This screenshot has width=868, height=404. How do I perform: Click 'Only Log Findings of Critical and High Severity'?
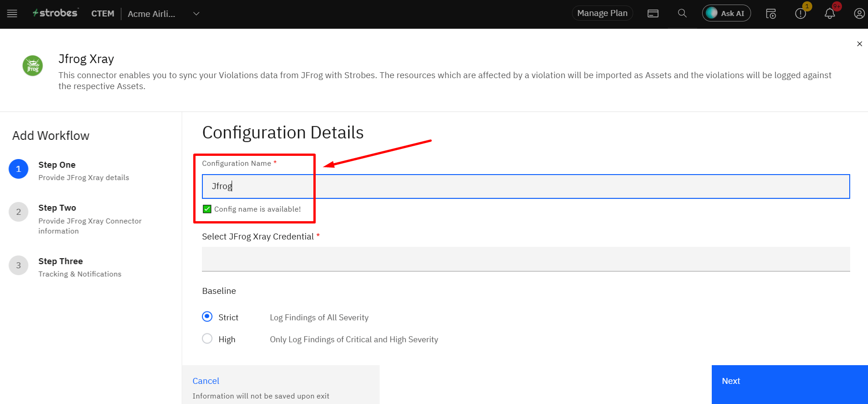[354, 340]
